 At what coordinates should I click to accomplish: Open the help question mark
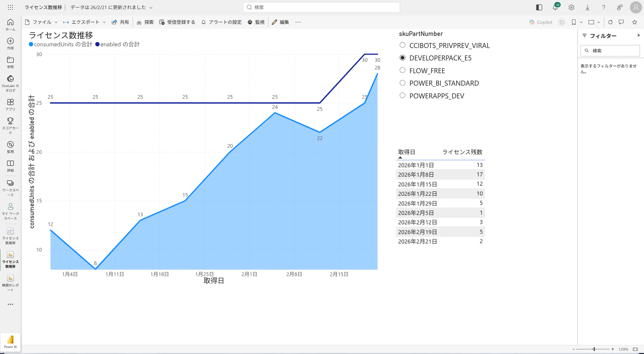[604, 7]
